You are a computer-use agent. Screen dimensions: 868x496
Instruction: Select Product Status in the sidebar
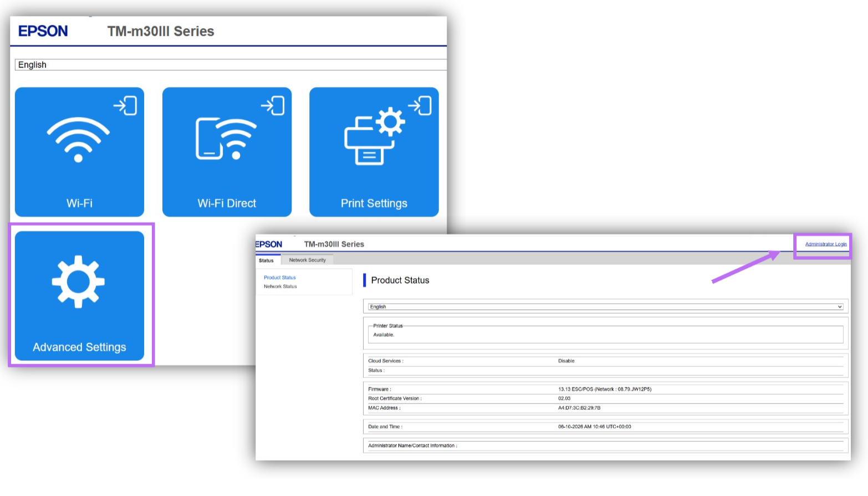click(280, 278)
